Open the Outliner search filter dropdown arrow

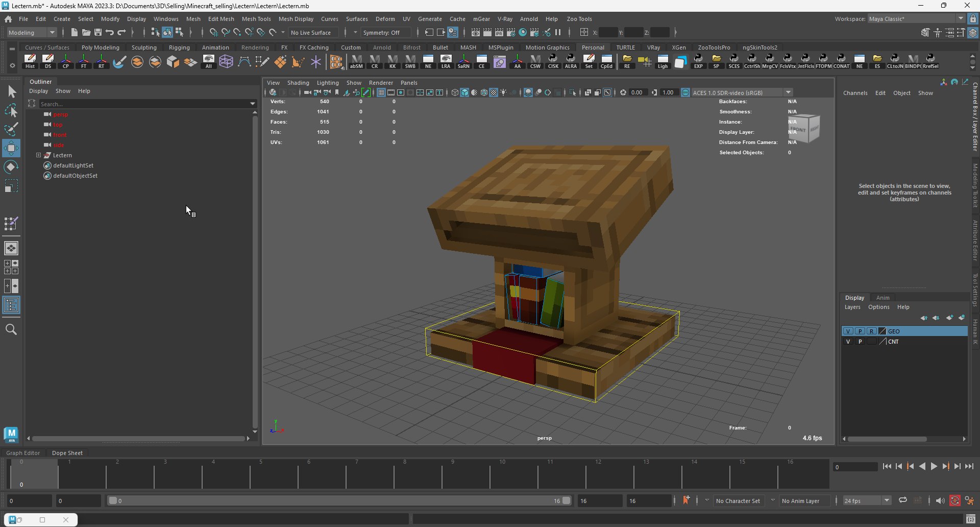click(x=253, y=104)
